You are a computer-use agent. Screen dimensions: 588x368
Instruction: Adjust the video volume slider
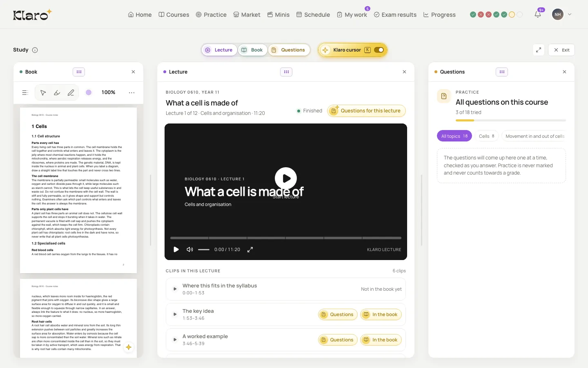204,249
